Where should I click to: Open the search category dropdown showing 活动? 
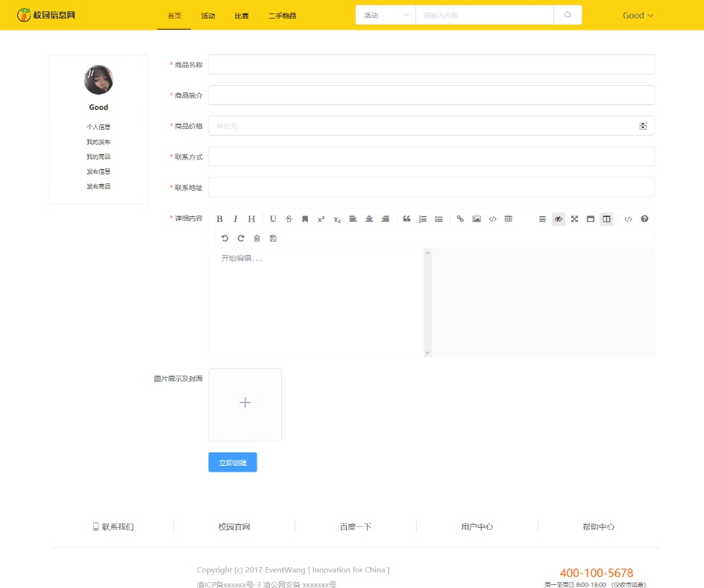(x=384, y=14)
